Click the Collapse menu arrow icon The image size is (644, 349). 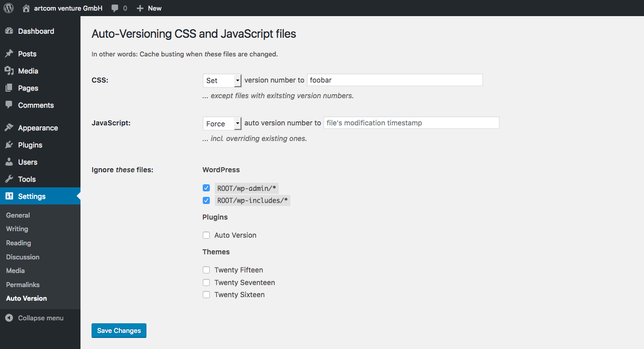(9, 318)
